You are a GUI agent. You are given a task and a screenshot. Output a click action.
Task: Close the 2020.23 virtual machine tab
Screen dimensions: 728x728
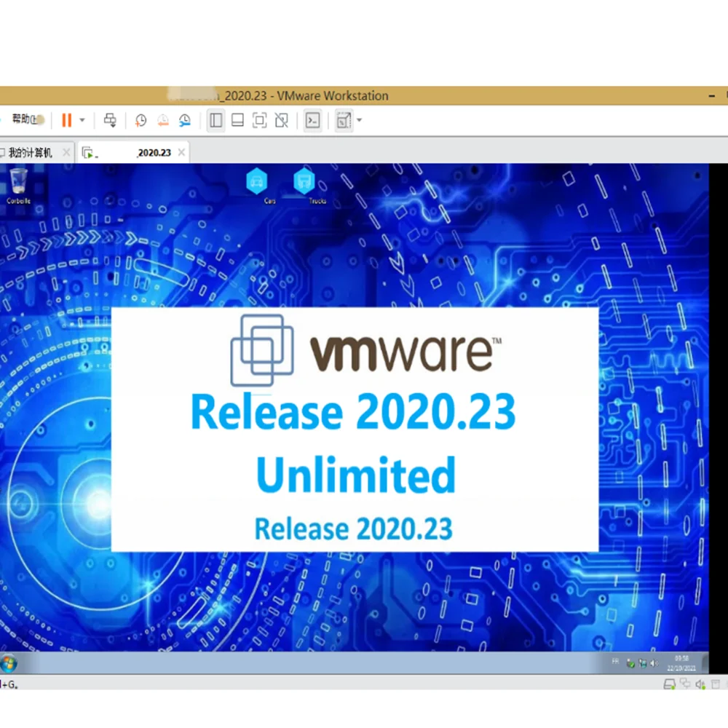pyautogui.click(x=181, y=152)
